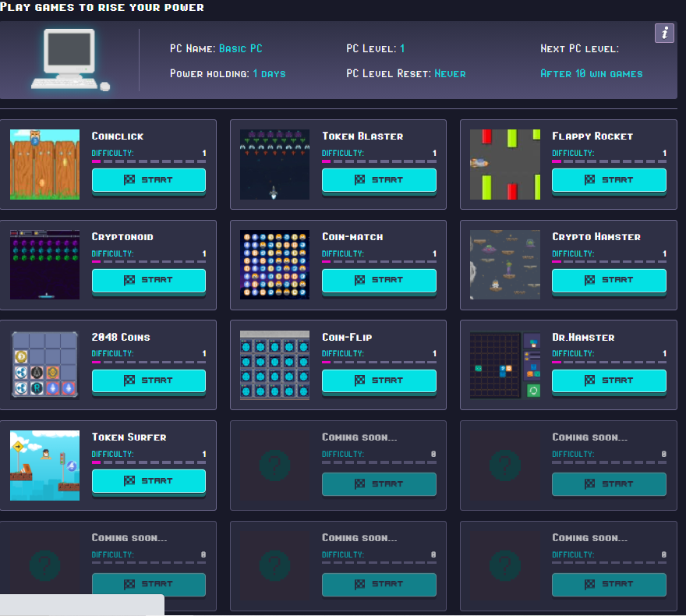Select the 2048 Coins game title
Screen dimensions: 686x616
(x=121, y=338)
